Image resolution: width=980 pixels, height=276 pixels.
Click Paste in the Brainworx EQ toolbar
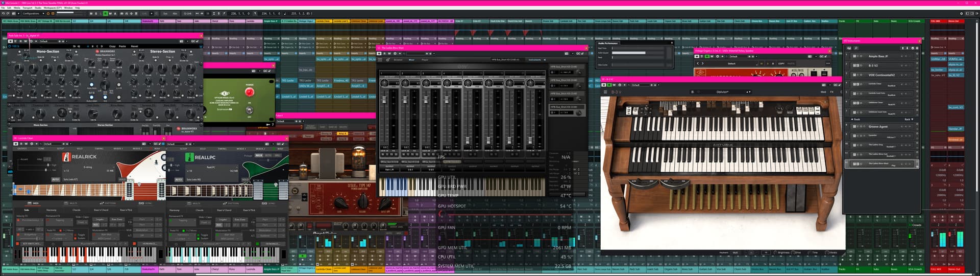pos(122,46)
